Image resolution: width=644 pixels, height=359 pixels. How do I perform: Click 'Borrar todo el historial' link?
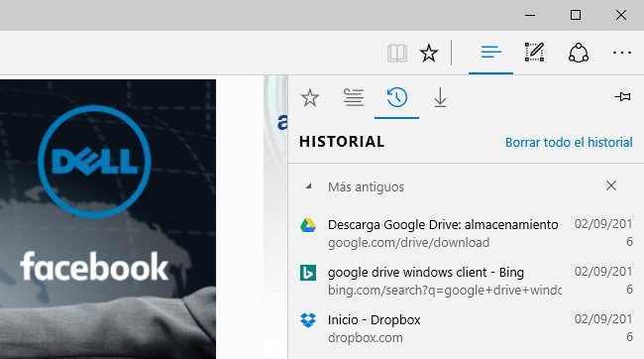pos(569,142)
